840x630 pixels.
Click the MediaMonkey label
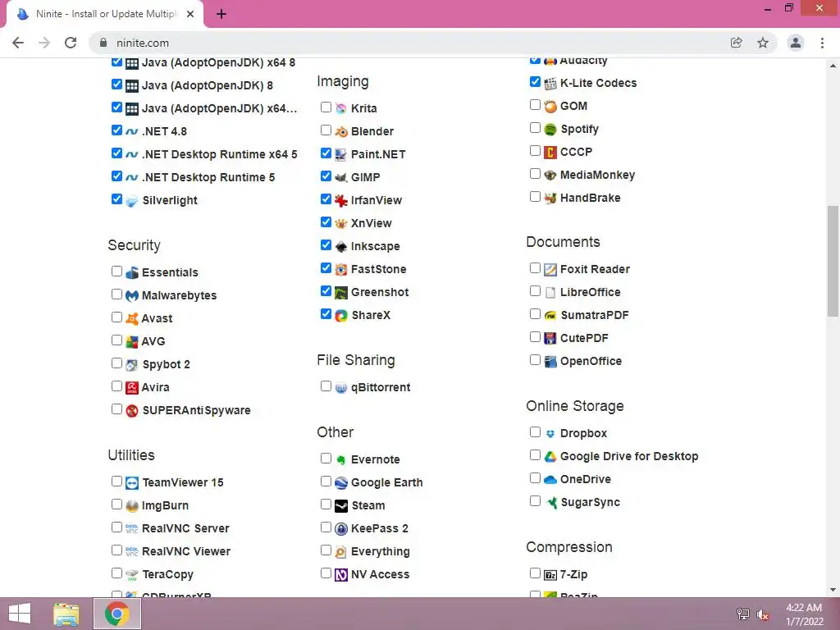coord(597,176)
